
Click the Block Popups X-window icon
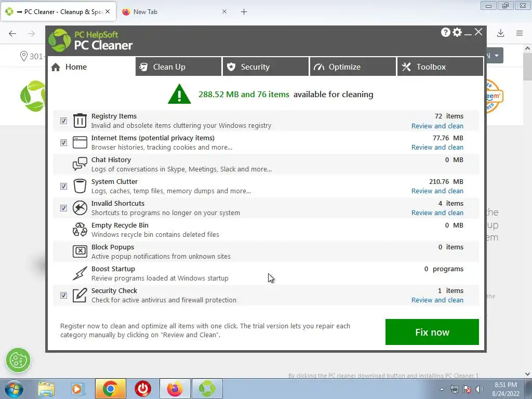coord(79,251)
